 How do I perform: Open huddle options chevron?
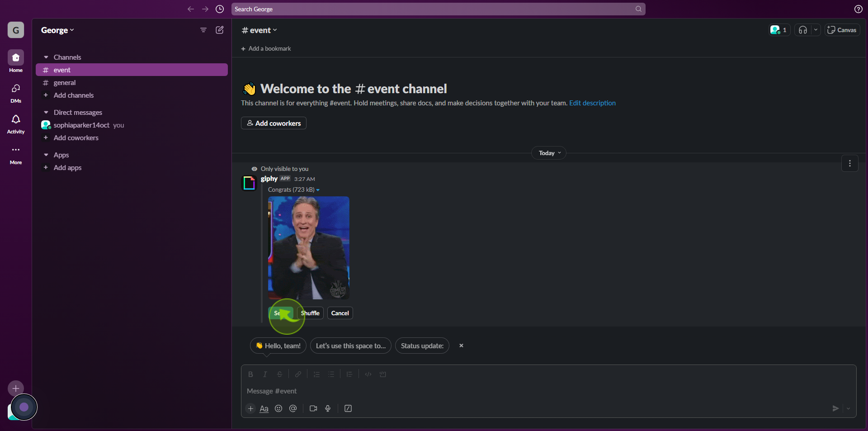pyautogui.click(x=816, y=30)
